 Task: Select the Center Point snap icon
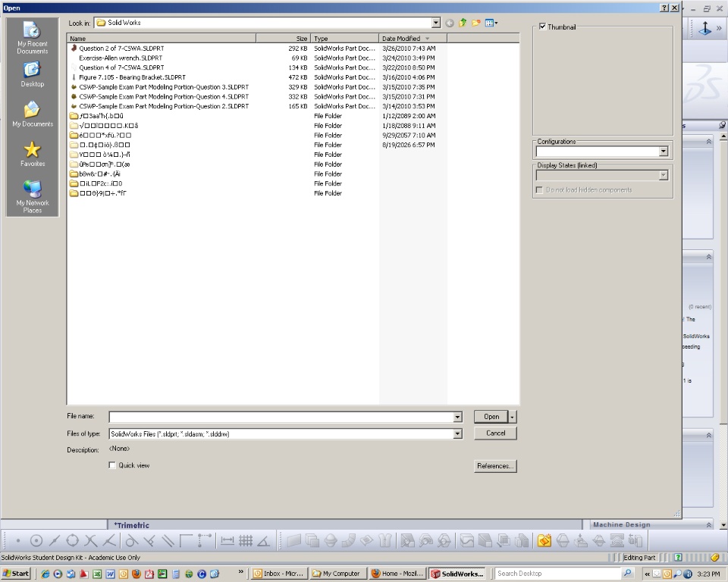point(36,540)
